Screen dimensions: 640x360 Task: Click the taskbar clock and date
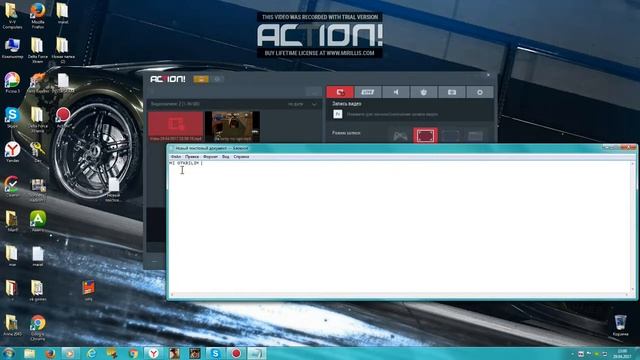pos(622,354)
